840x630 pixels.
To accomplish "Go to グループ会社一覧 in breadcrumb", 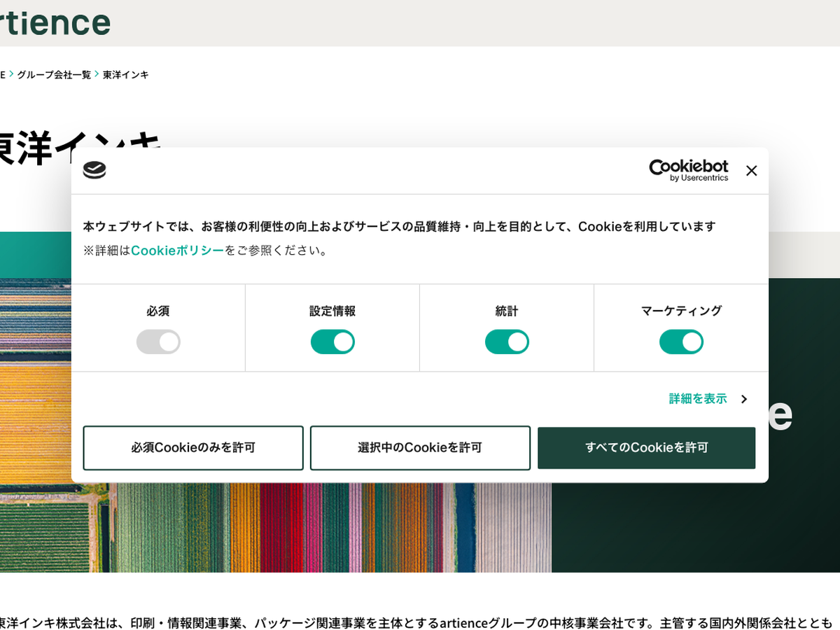I will (54, 74).
